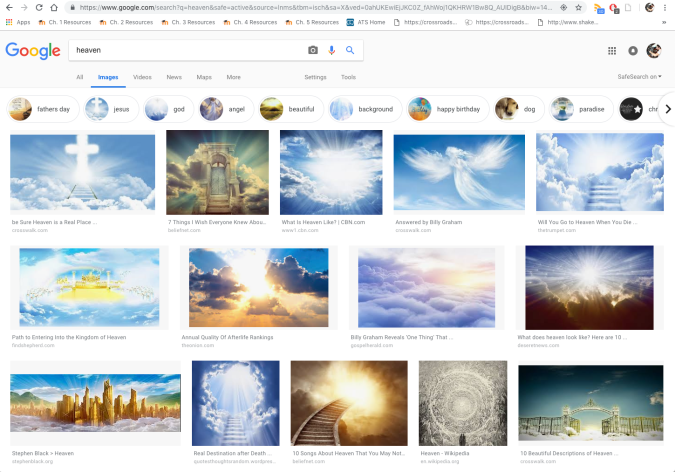Open the ATS Home bookmark
Screen dimensions: 675x472
366,22
